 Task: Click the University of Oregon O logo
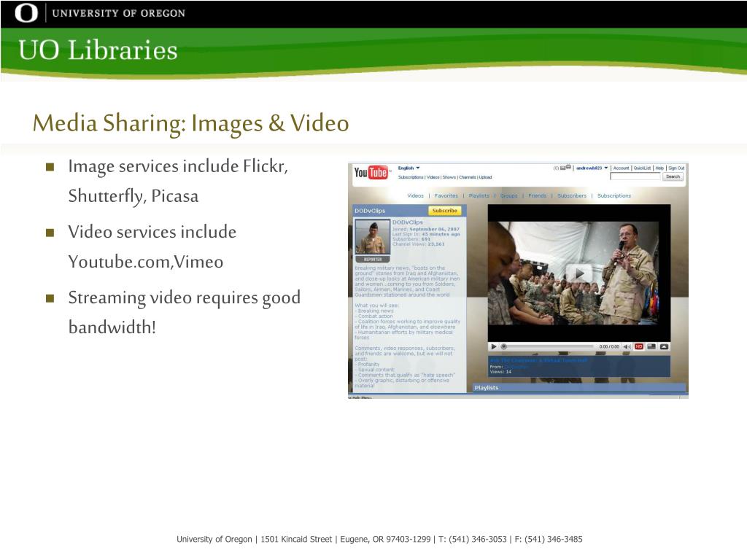[26, 13]
